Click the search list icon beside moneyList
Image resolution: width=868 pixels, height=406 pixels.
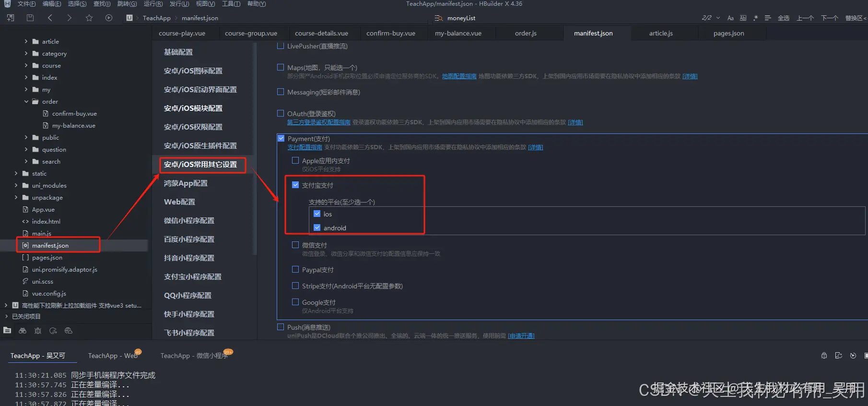click(438, 18)
